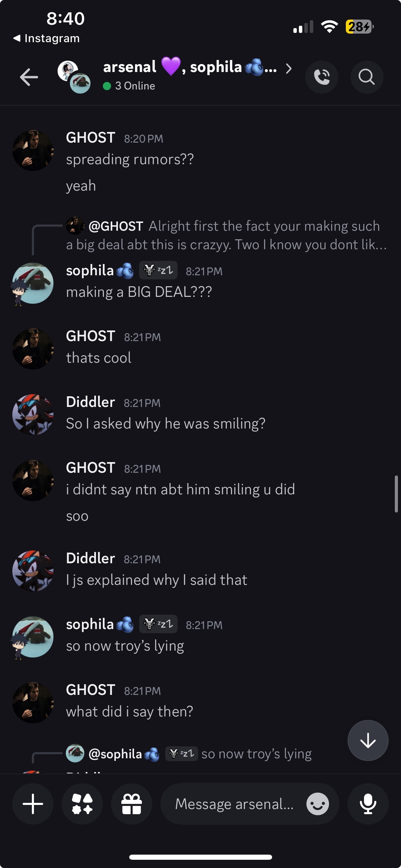This screenshot has height=868, width=401.
Task: Expand group details via the header chevron
Action: (x=289, y=69)
